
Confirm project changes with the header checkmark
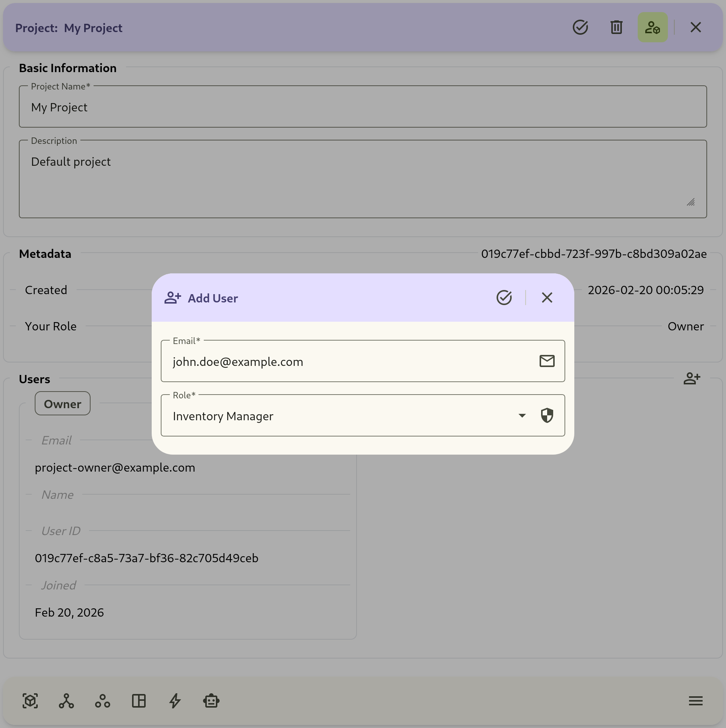click(580, 27)
